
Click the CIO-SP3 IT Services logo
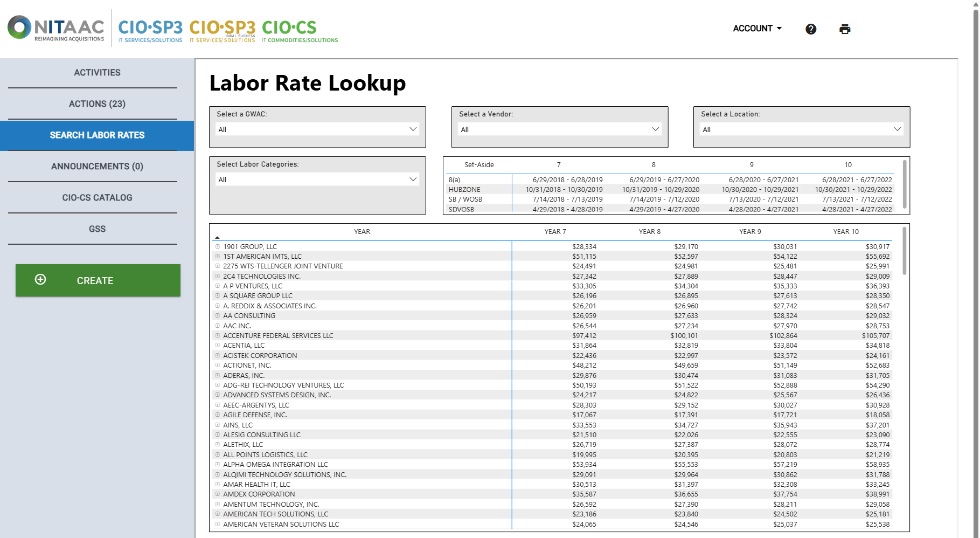click(150, 28)
